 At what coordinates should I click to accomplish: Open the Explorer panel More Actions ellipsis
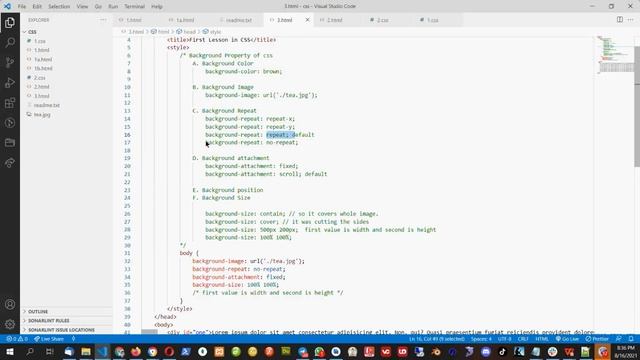[103, 20]
